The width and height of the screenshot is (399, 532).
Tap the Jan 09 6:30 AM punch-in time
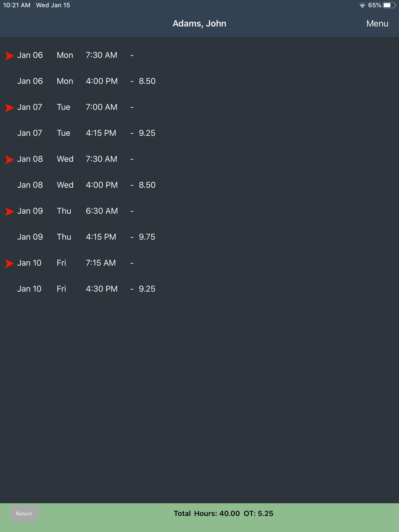(x=102, y=211)
